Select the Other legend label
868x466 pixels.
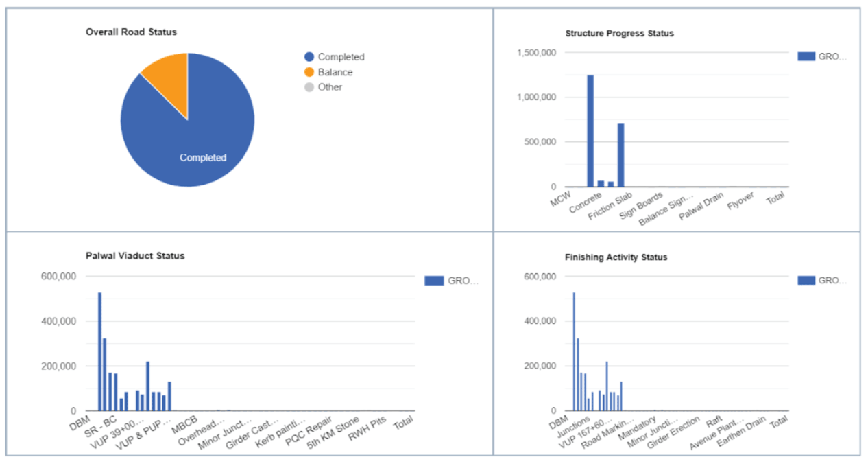[x=330, y=87]
